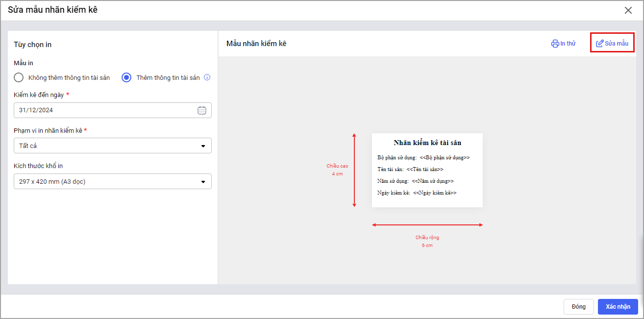Image resolution: width=644 pixels, height=319 pixels.
Task: Click the info icon beside Thêm thông tin tài sản
Action: click(207, 77)
